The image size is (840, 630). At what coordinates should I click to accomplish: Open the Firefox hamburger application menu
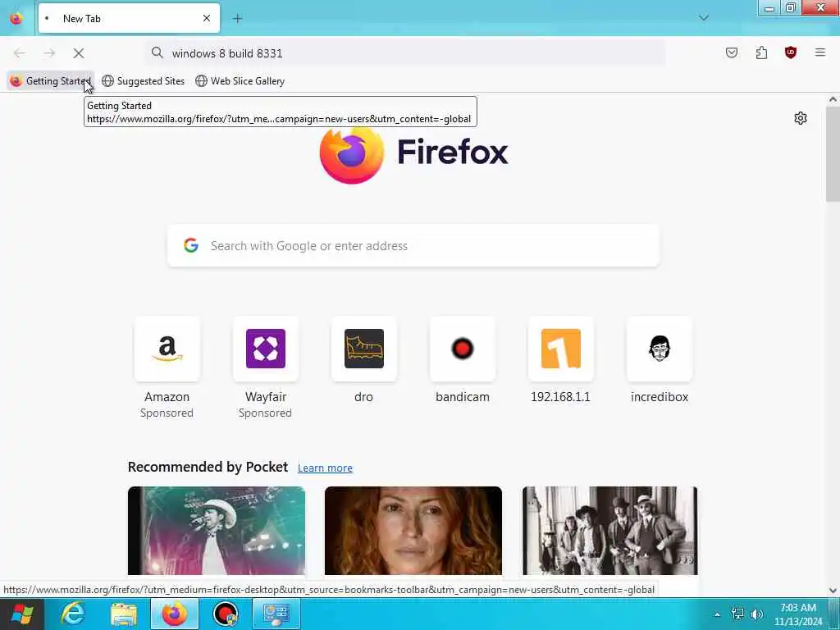pos(819,52)
